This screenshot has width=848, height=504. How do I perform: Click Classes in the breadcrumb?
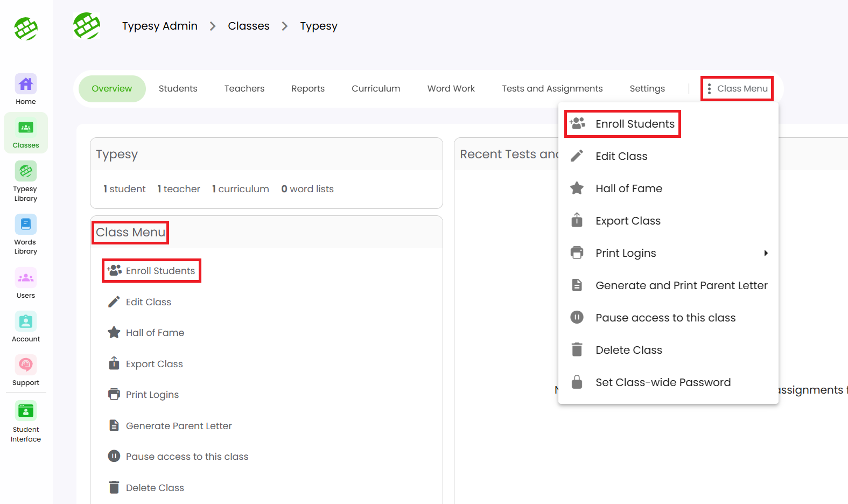248,26
